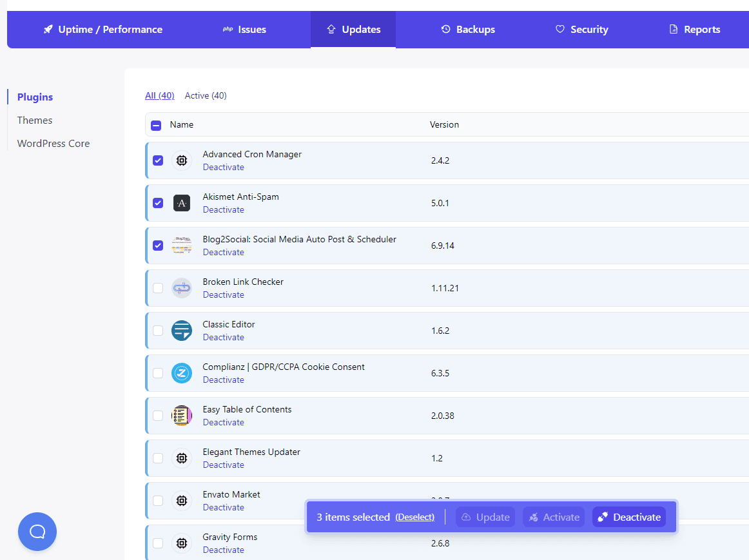Viewport: 749px width, 560px height.
Task: Check the Broken Link Checker checkbox
Action: (158, 288)
